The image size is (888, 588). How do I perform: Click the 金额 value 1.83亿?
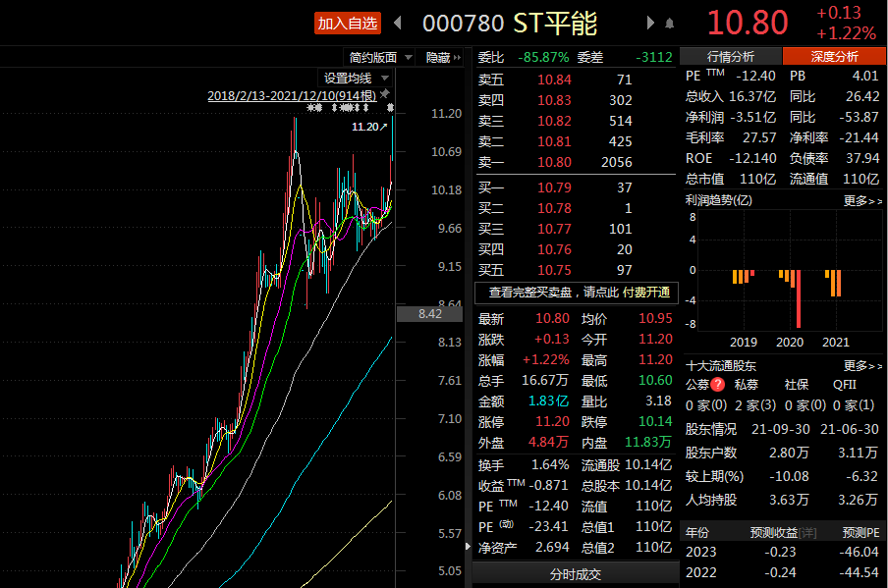point(548,401)
